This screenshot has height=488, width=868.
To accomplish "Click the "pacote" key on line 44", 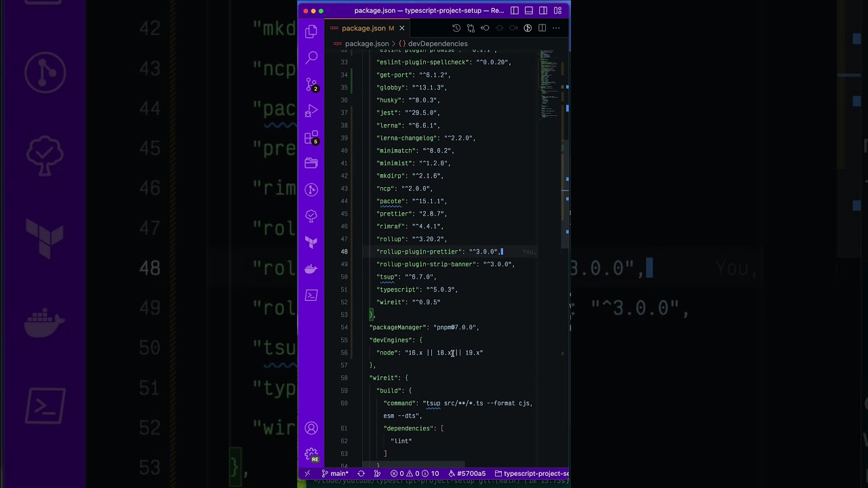I will (391, 201).
